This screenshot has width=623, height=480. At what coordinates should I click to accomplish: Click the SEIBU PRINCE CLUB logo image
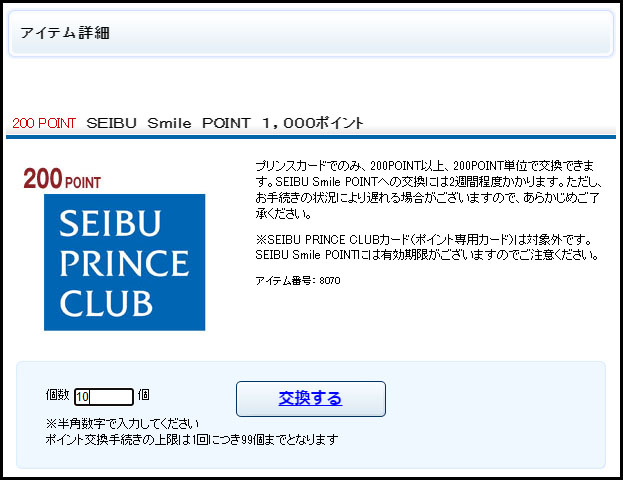pos(124,262)
